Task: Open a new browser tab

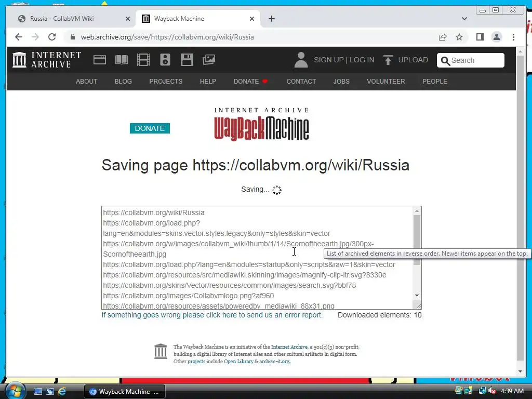Action: (x=271, y=19)
